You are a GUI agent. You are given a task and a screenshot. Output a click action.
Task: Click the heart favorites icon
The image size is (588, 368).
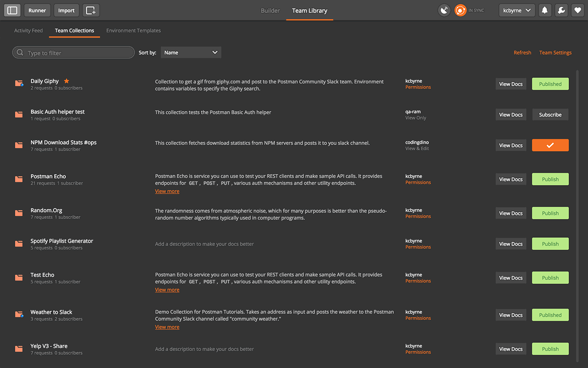pyautogui.click(x=577, y=10)
